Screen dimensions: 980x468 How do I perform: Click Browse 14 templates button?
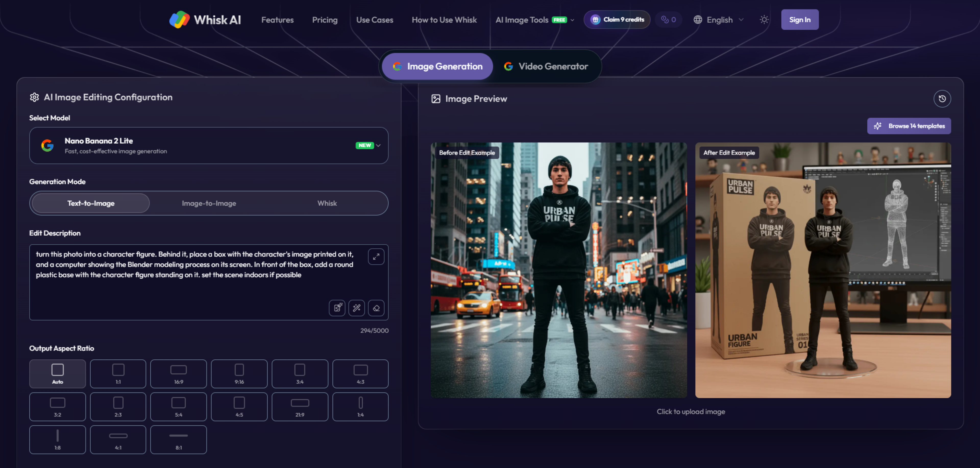coord(909,126)
